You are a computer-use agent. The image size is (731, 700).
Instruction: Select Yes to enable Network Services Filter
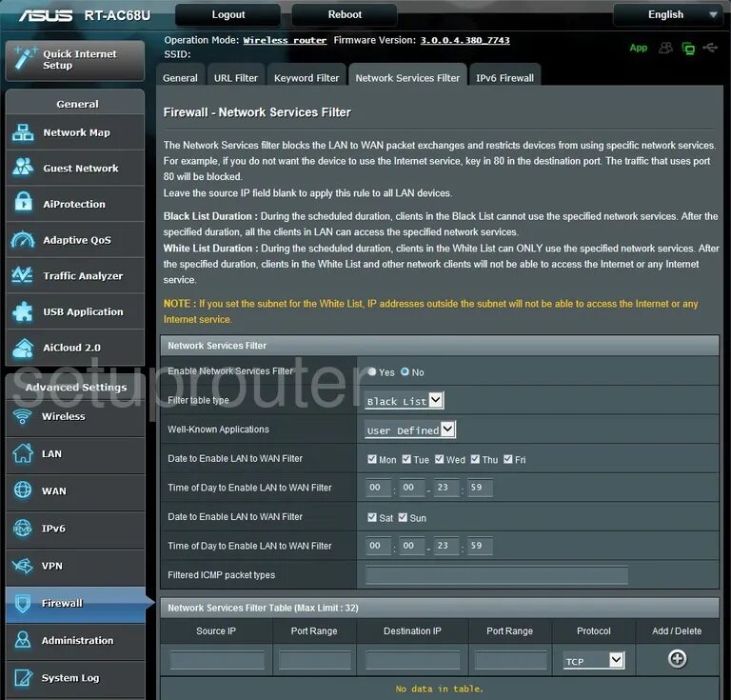[x=371, y=371]
